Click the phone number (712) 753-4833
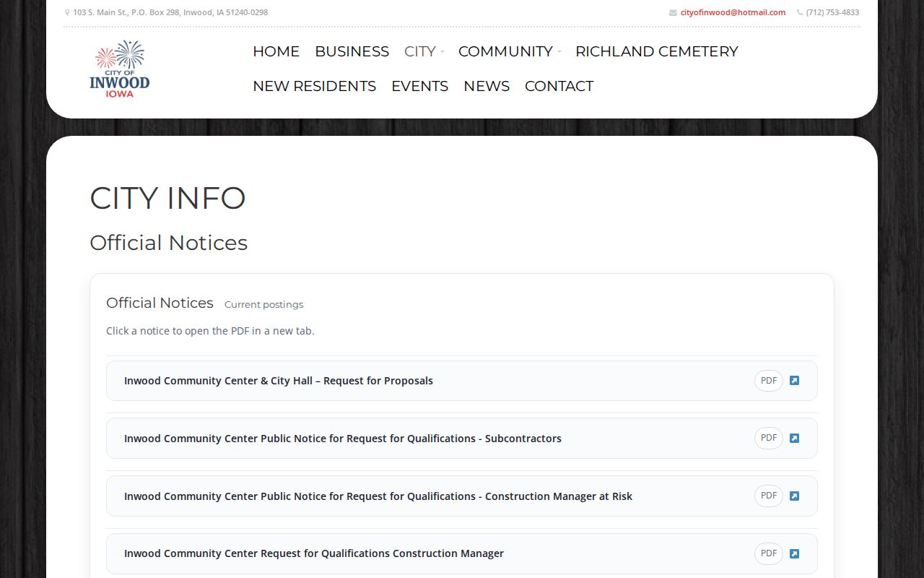 pos(832,12)
